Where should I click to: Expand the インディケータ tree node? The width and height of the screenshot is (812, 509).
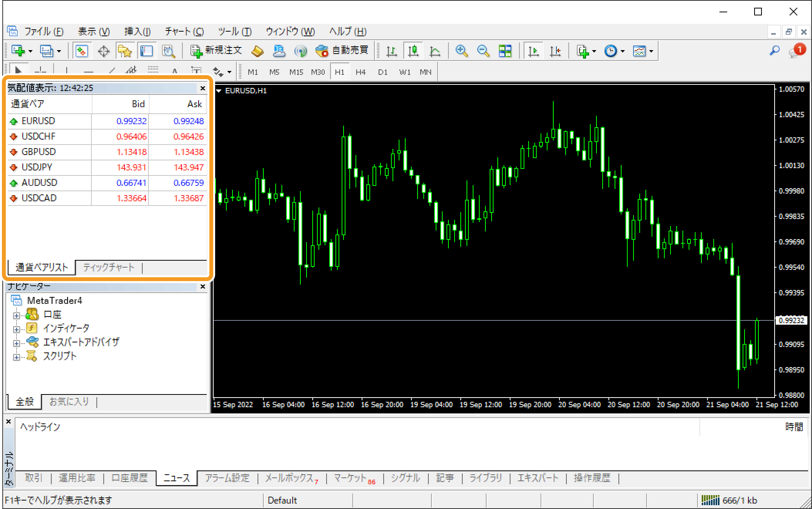tap(16, 329)
